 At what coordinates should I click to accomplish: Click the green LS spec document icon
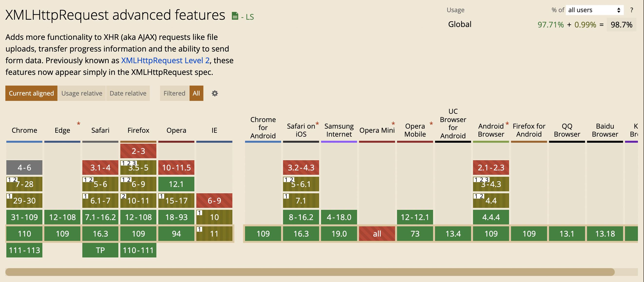pyautogui.click(x=235, y=16)
